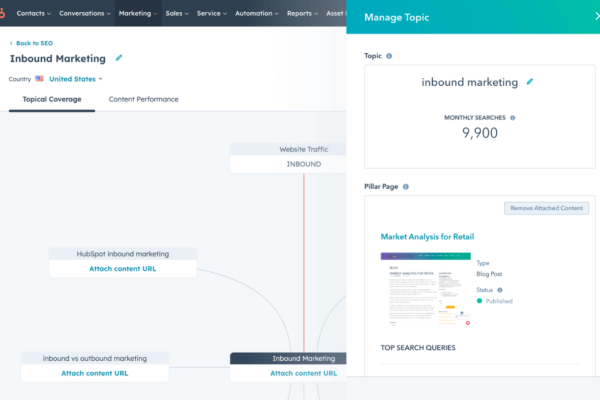Open the Automation menu
This screenshot has width=600, height=400.
[257, 13]
